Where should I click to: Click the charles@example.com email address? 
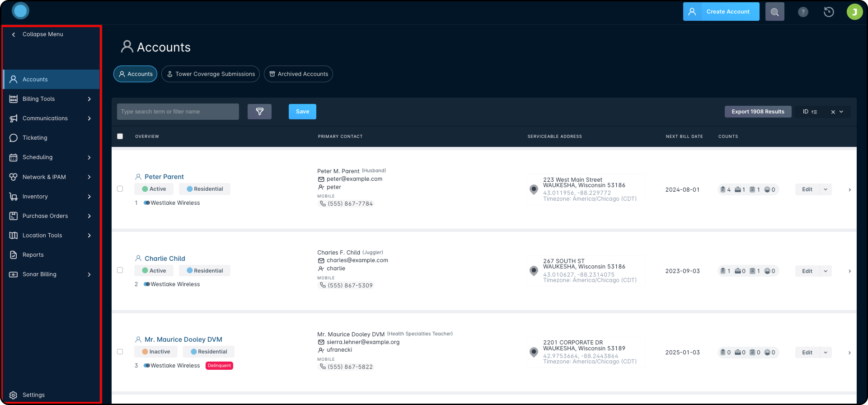(357, 260)
